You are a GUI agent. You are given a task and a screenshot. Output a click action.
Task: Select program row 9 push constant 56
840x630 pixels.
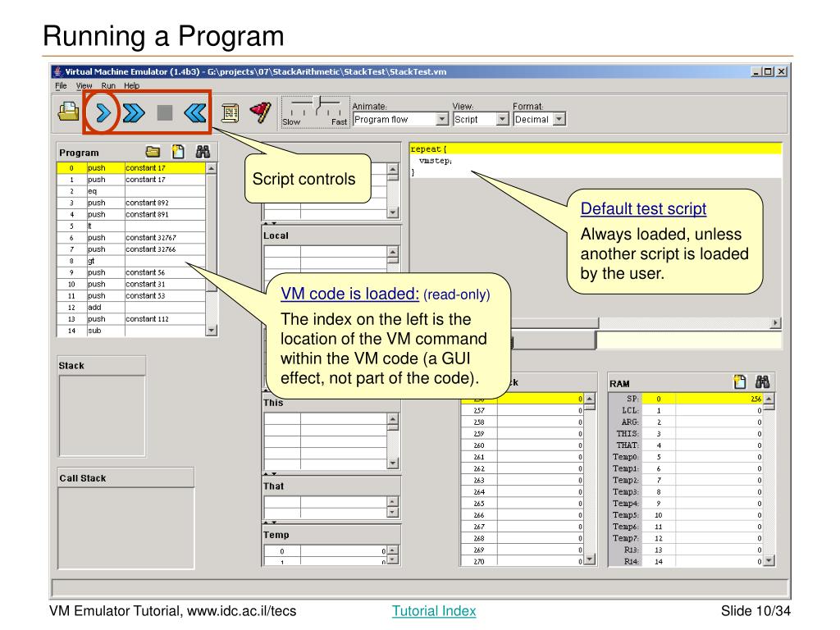point(130,272)
